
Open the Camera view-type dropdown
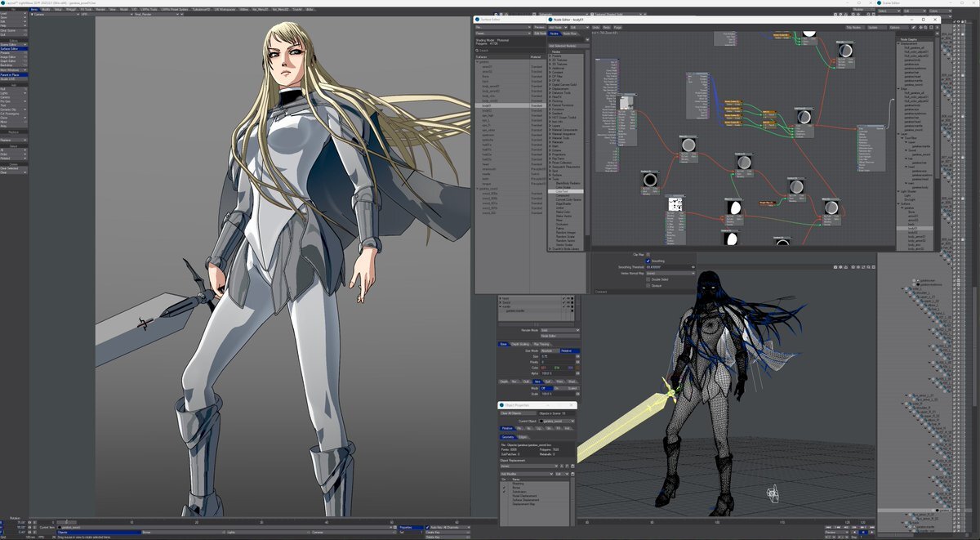click(x=55, y=15)
